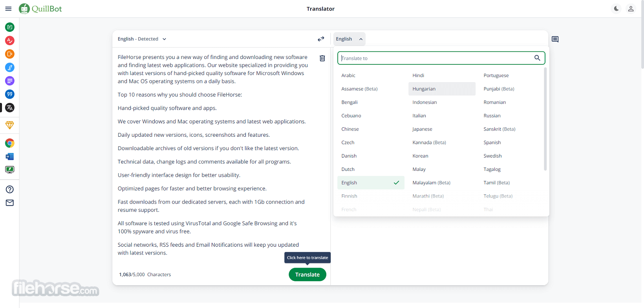Select the Translator icon in sidebar
Screen dimensions: 644x308
pyautogui.click(x=10, y=108)
